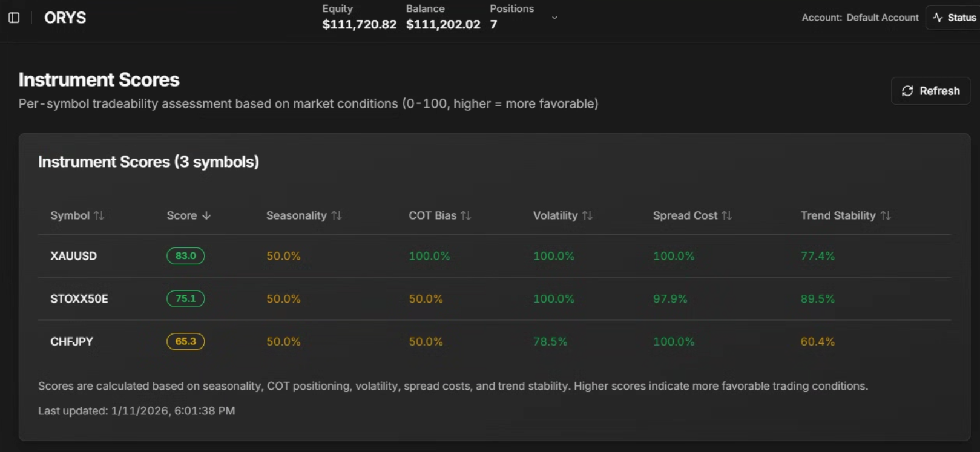Open the Default Account selector
Viewport: 980px width, 452px height.
pos(860,18)
